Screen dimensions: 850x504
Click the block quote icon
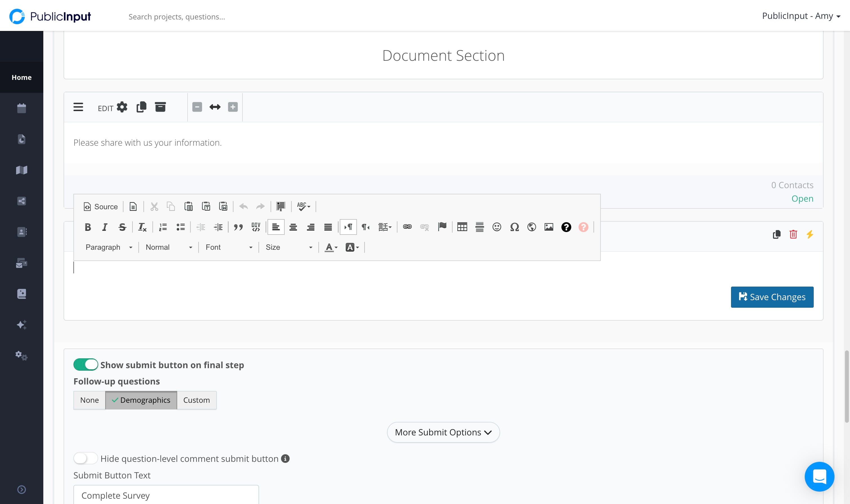[x=238, y=227]
